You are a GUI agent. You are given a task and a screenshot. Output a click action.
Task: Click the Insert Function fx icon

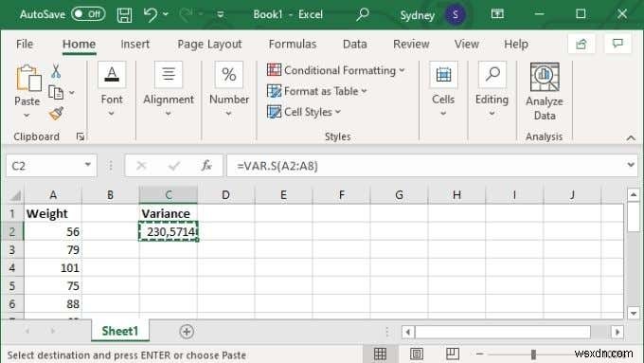pos(206,166)
